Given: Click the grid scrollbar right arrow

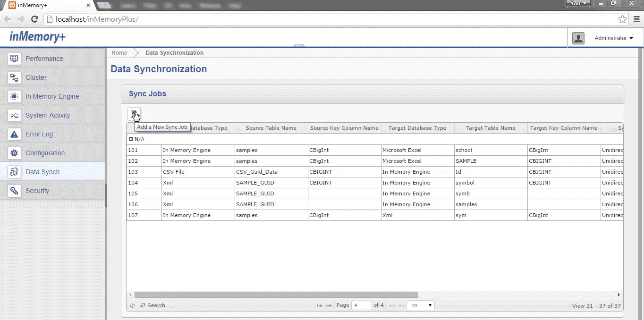Looking at the screenshot, I should [x=619, y=295].
